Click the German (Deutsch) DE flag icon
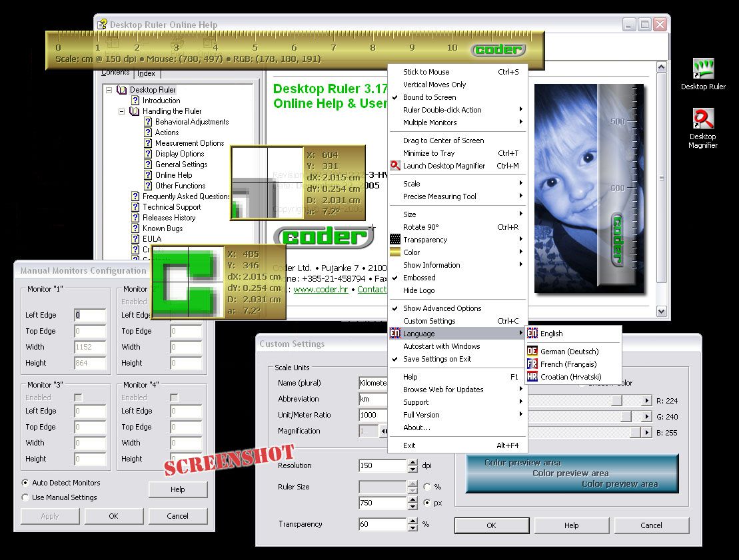739x560 pixels. click(532, 351)
